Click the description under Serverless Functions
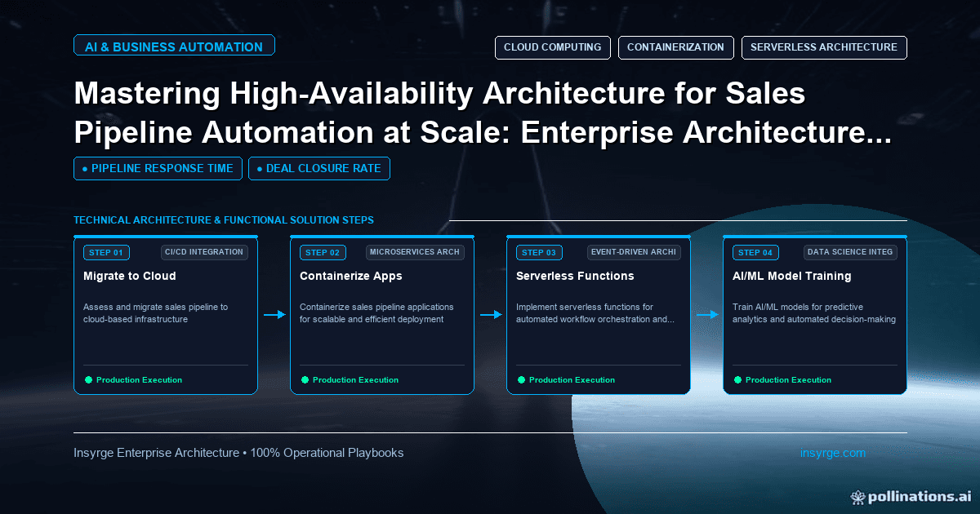This screenshot has height=514, width=980. coord(595,313)
